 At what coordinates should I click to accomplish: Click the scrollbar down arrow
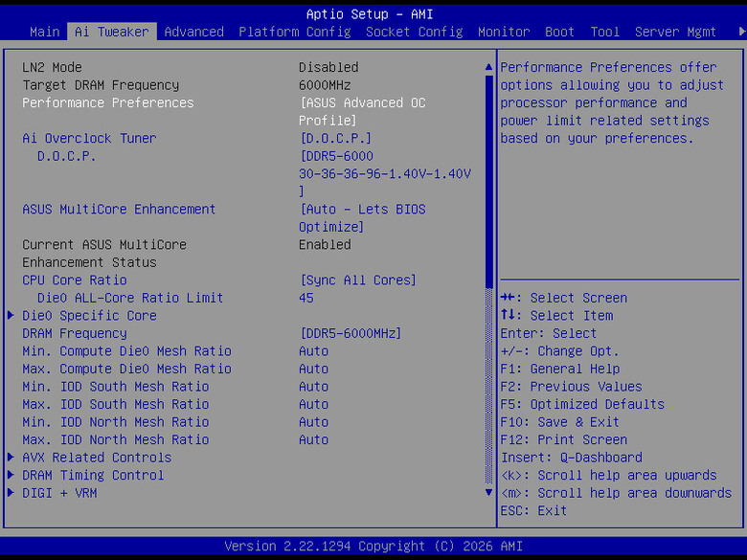click(x=488, y=492)
